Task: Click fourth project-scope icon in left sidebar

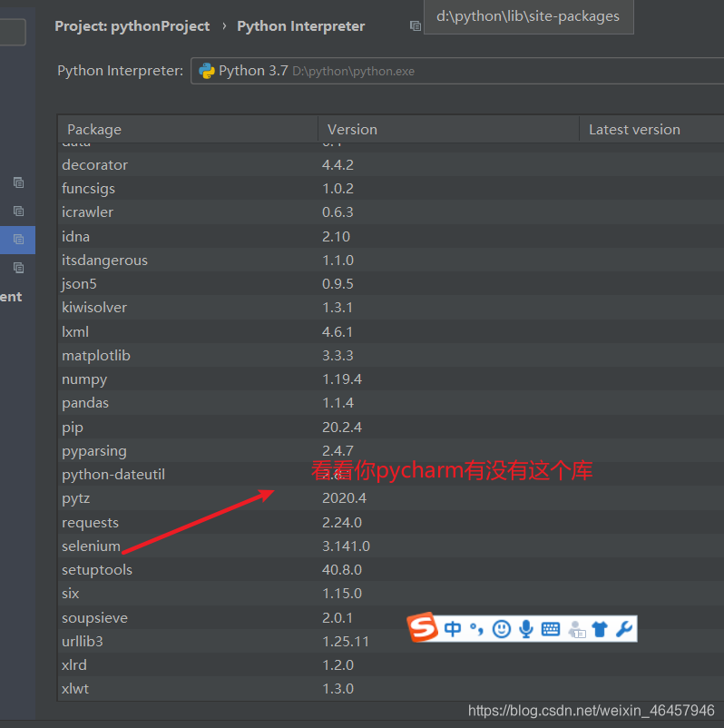Action: [18, 268]
